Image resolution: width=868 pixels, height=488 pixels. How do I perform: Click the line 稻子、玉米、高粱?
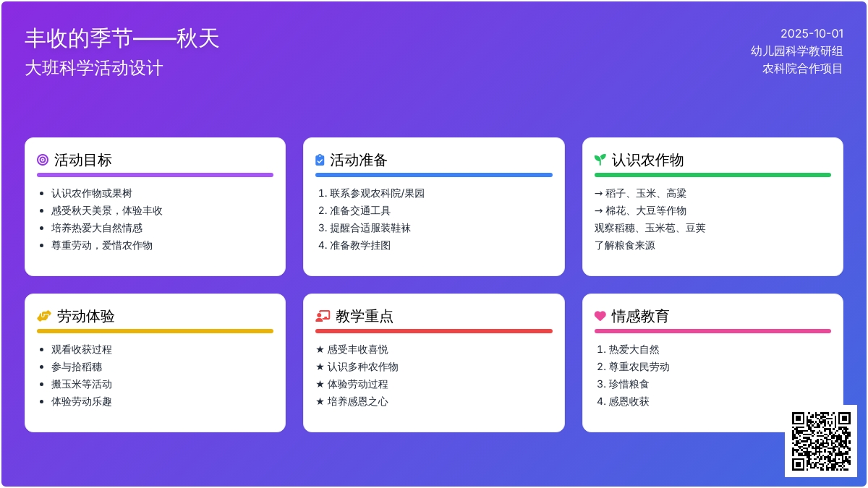pyautogui.click(x=640, y=193)
